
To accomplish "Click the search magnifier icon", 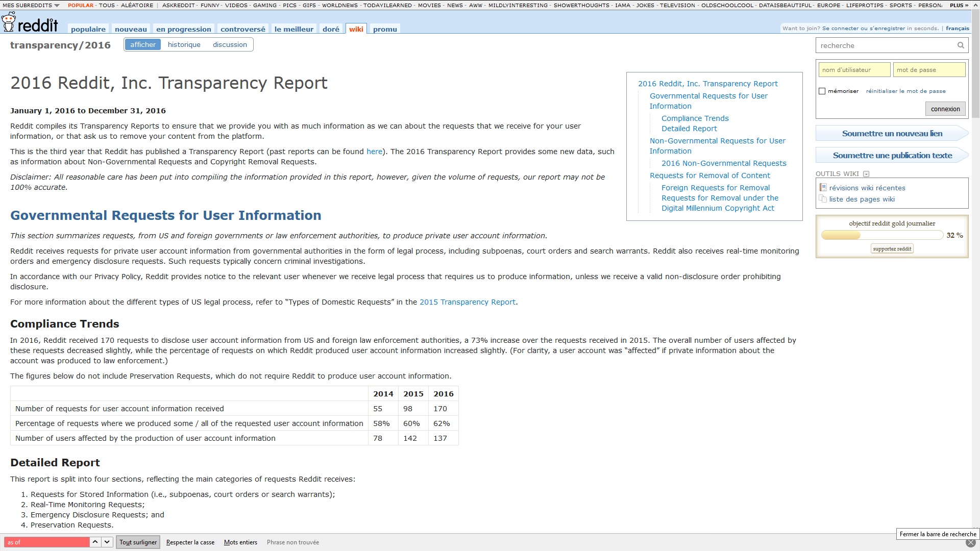I will click(962, 45).
